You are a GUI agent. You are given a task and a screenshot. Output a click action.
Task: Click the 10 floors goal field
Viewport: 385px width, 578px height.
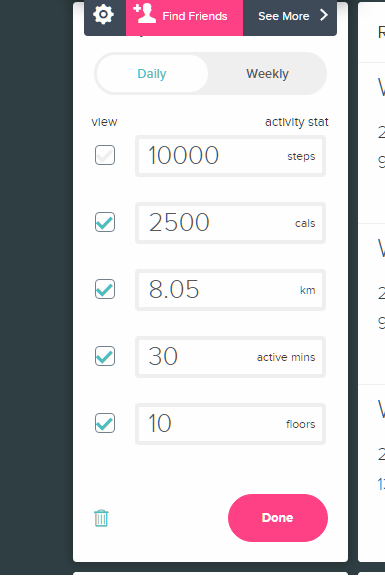[230, 424]
